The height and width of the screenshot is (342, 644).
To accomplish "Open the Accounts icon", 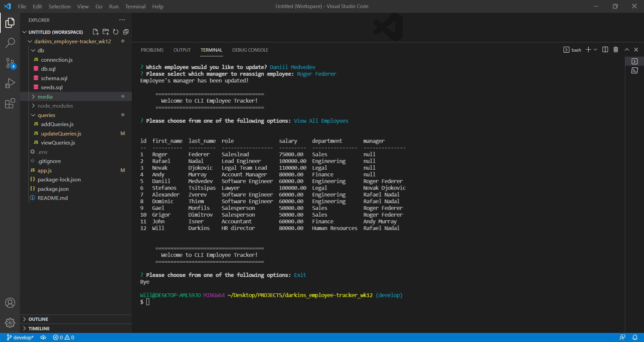I will coord(10,303).
